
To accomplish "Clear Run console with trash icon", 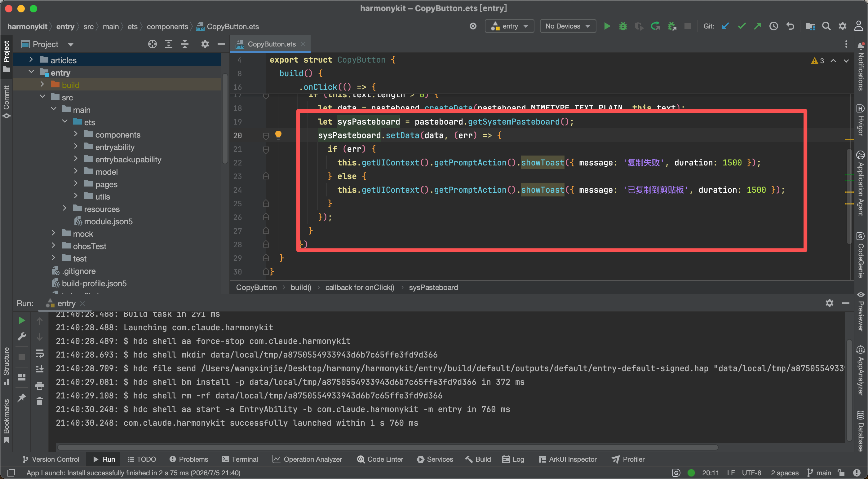I will click(39, 401).
